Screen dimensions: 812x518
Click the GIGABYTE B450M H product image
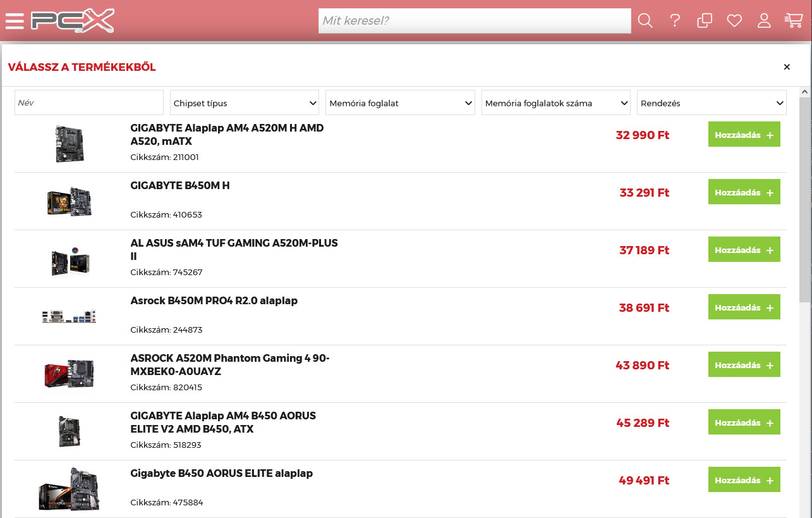click(70, 201)
